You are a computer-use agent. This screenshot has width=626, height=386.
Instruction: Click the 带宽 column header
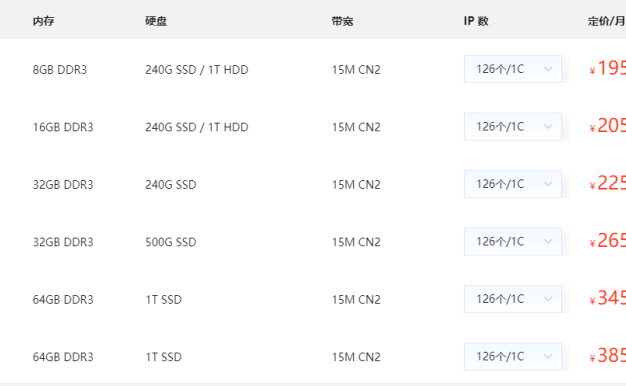tap(343, 21)
